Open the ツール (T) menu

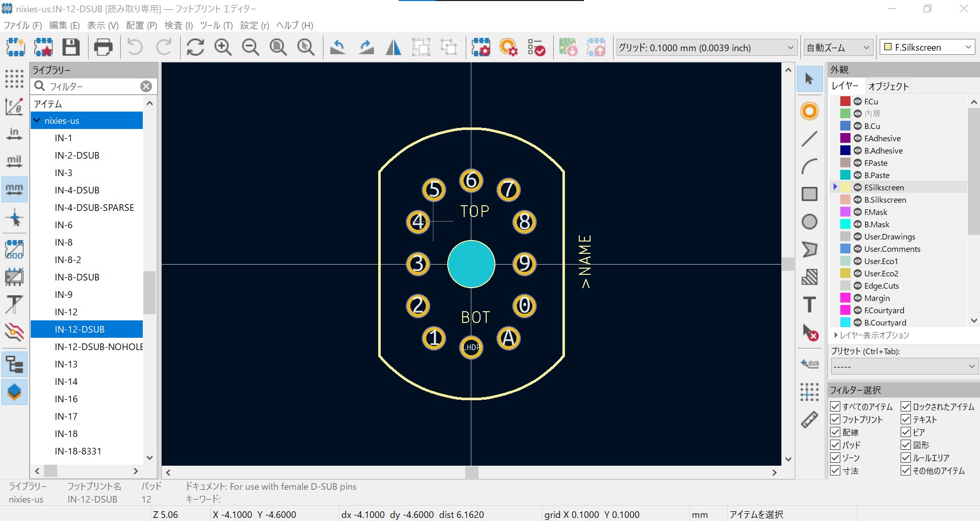216,25
